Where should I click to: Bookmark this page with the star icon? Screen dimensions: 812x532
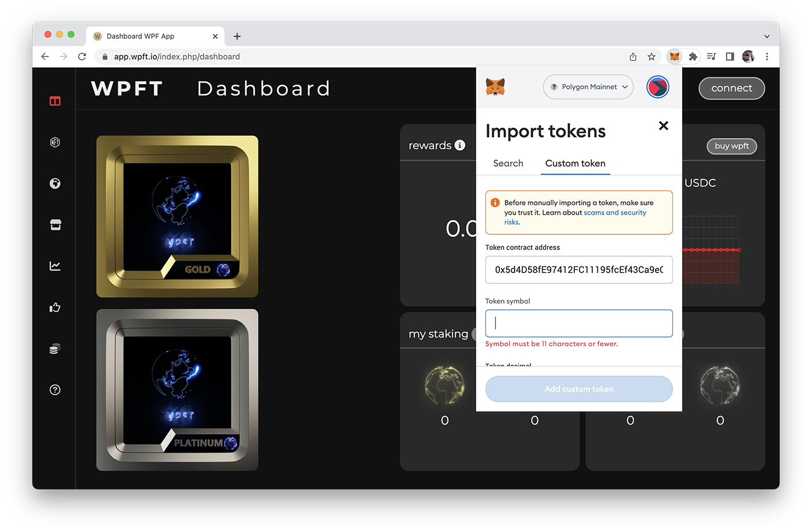point(651,57)
